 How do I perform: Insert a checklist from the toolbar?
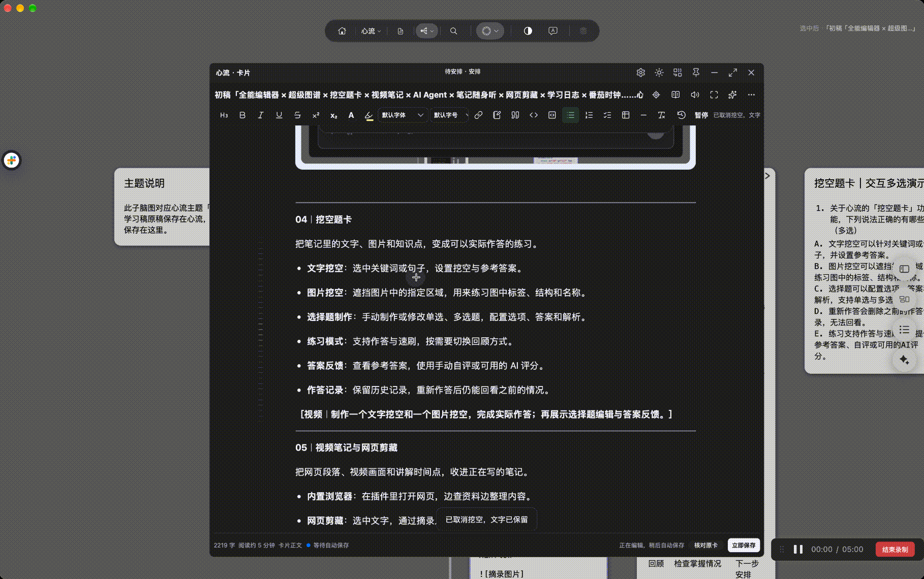click(607, 115)
